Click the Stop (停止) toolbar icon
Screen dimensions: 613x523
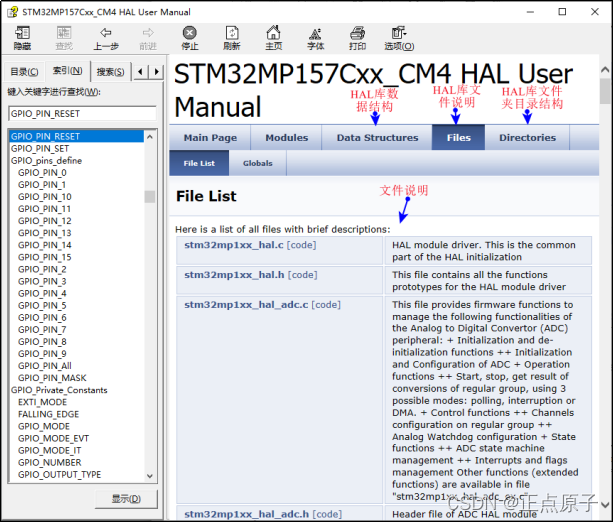click(x=190, y=38)
